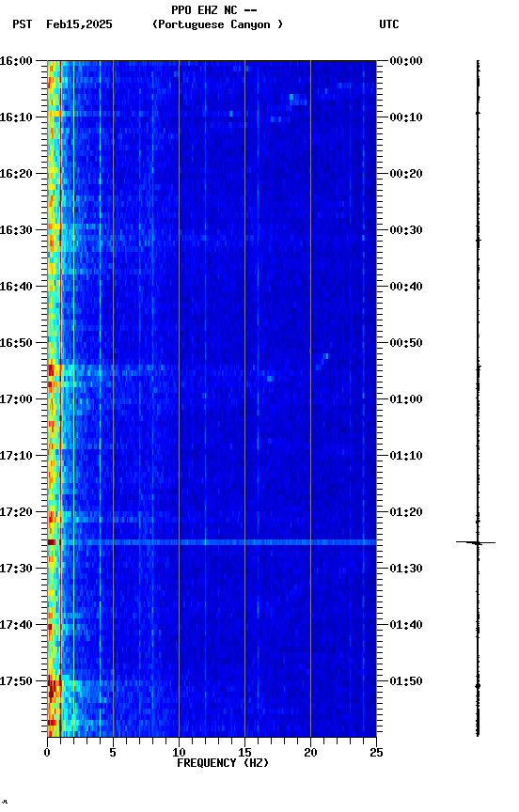Click the 'FREQUENCY (HZ)' axis title
This screenshot has width=519, height=812.
(x=223, y=763)
